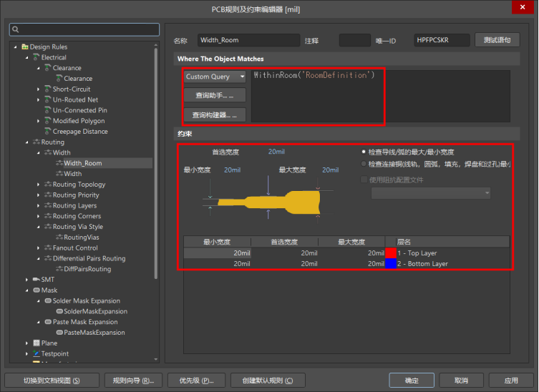This screenshot has width=539, height=392.
Task: Click the 名称 input field with Width_Room
Action: tap(249, 41)
